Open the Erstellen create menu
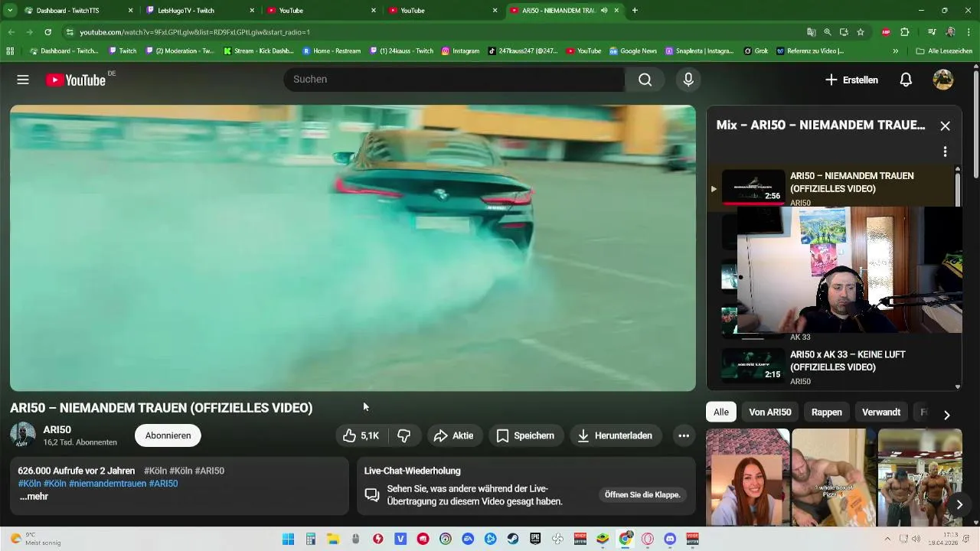The width and height of the screenshot is (980, 551). [851, 80]
